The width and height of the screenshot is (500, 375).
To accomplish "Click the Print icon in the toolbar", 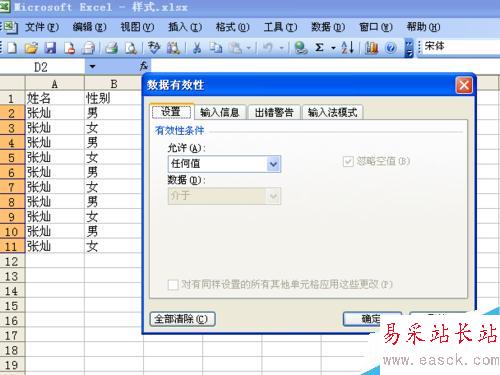I will [x=112, y=48].
